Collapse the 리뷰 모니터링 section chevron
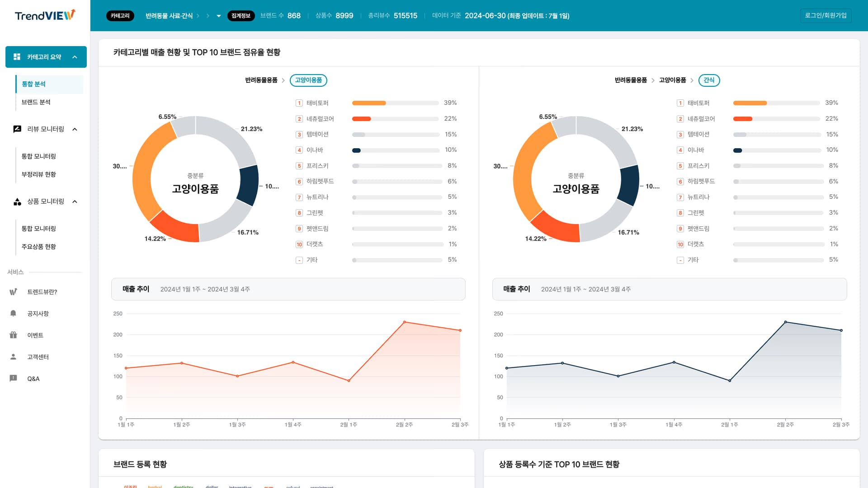The height and width of the screenshot is (488, 868). pos(75,129)
